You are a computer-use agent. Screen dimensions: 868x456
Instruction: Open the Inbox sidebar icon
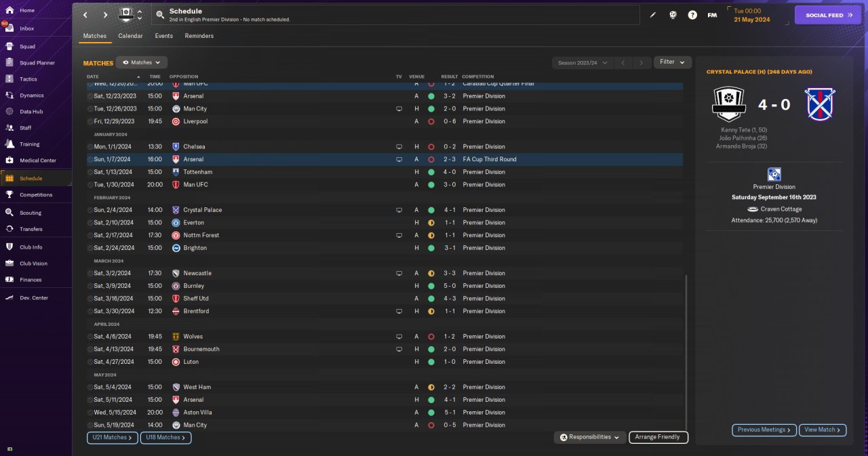tap(9, 28)
